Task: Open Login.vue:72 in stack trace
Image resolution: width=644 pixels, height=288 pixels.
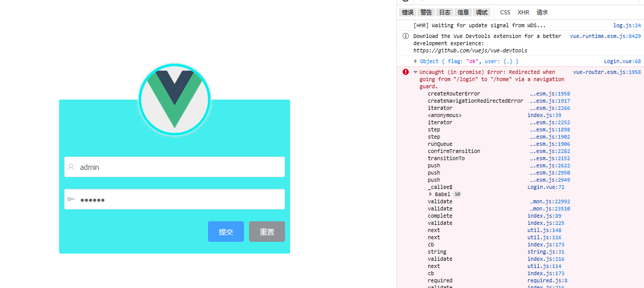Action: (x=546, y=187)
